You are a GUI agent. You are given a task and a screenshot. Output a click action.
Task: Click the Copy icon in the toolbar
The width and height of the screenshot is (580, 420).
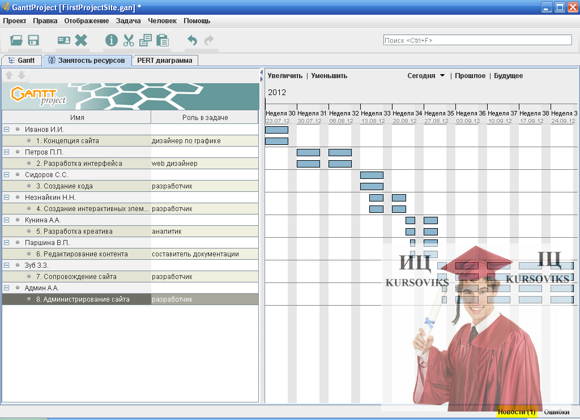tap(145, 40)
